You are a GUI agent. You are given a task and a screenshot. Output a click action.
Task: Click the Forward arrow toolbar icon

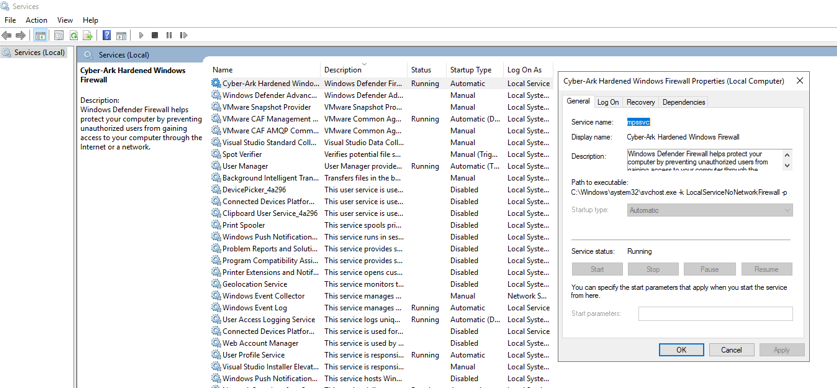[x=20, y=35]
